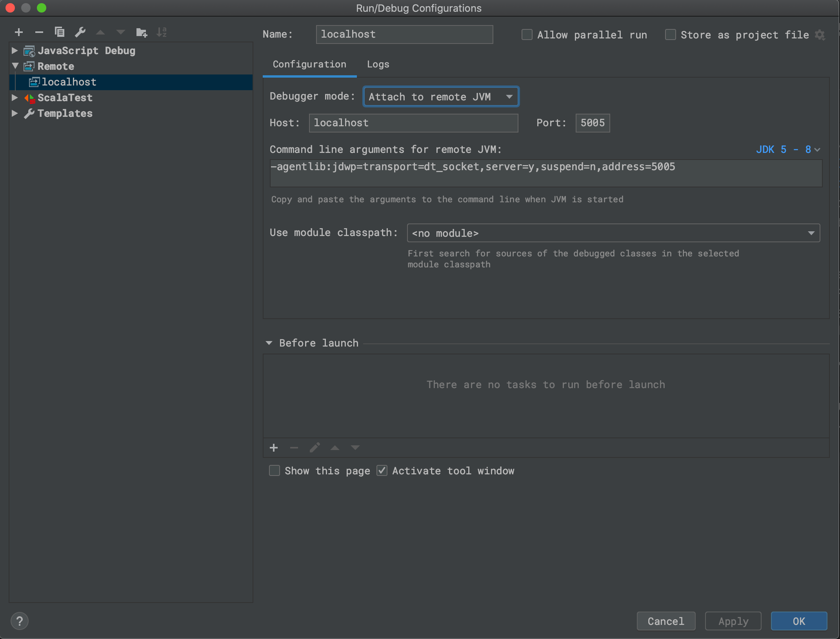The image size is (840, 639).
Task: Edit the Before launch task with the pencil
Action: (x=315, y=448)
